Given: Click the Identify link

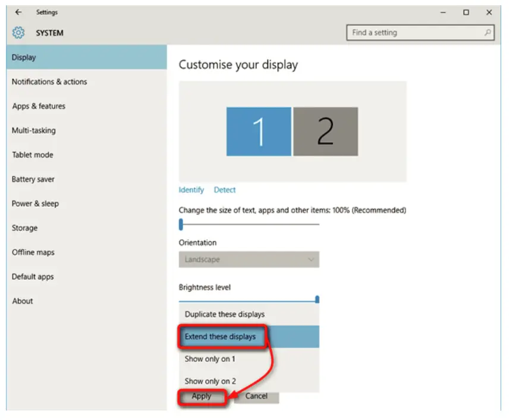Looking at the screenshot, I should click(190, 190).
